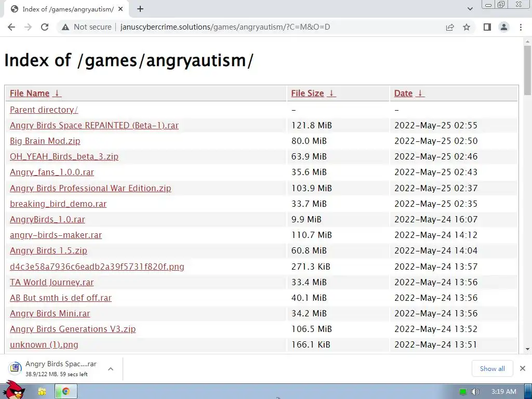Open Chrome three-dot menu

521,27
